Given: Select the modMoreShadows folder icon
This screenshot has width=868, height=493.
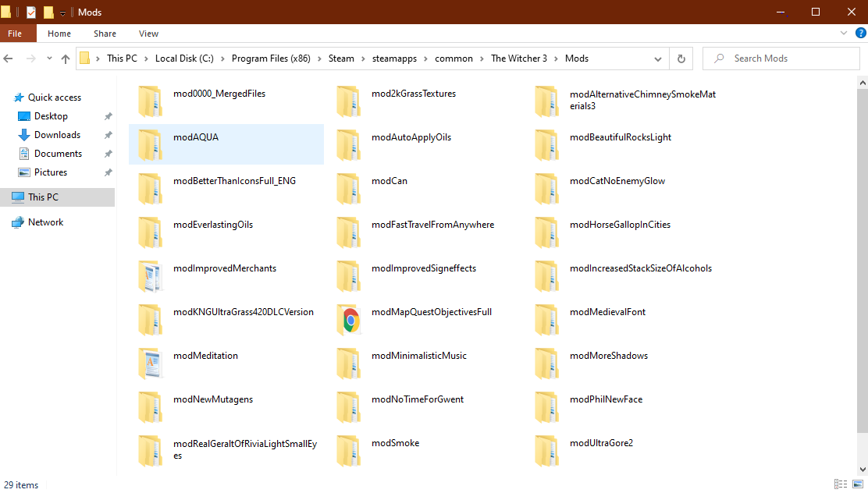Looking at the screenshot, I should pos(546,364).
